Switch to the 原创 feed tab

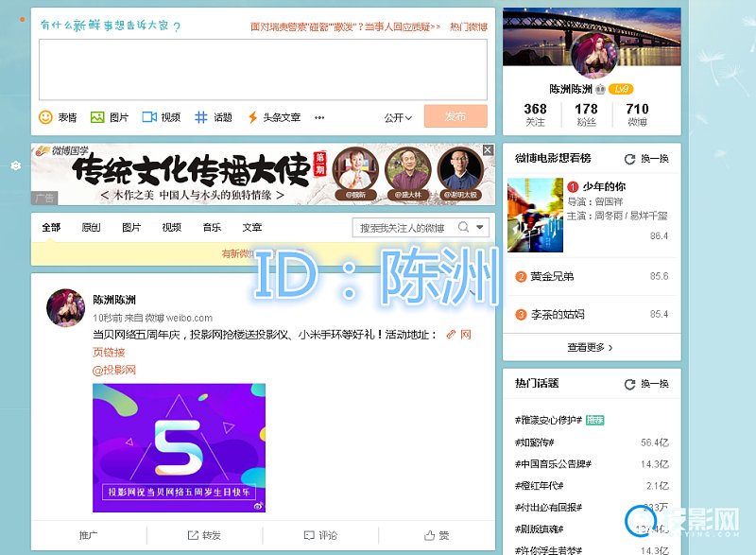(x=91, y=227)
